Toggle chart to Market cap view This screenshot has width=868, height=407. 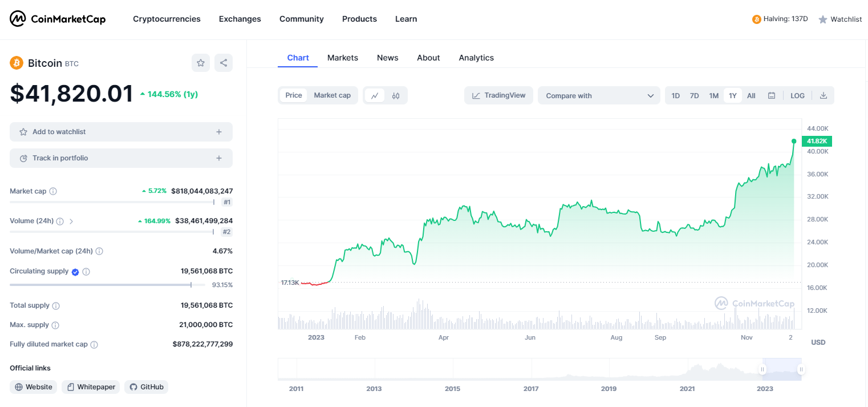(332, 95)
